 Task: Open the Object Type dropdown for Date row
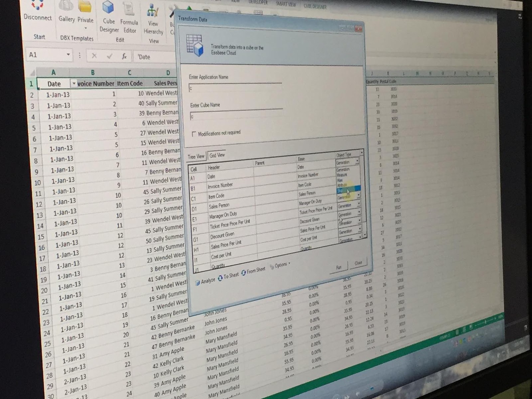coord(357,161)
